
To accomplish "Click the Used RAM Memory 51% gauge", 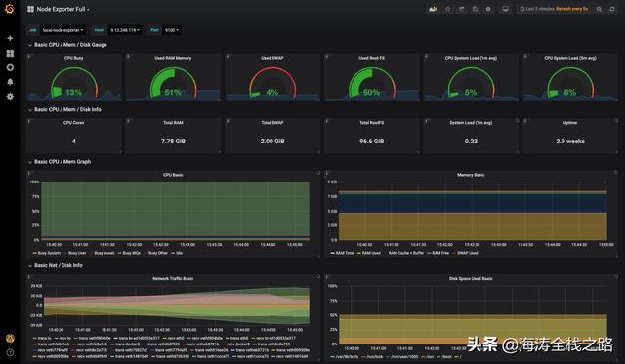I will [173, 82].
